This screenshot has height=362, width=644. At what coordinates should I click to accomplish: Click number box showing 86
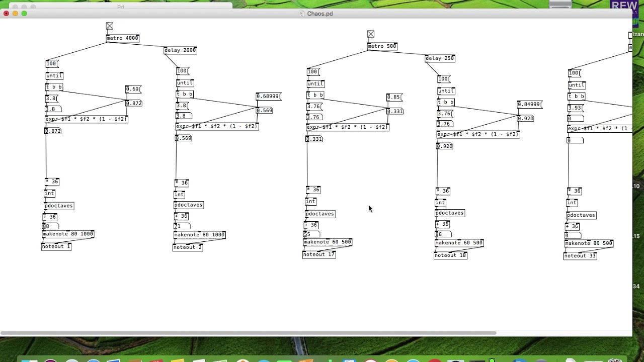[x=443, y=234]
